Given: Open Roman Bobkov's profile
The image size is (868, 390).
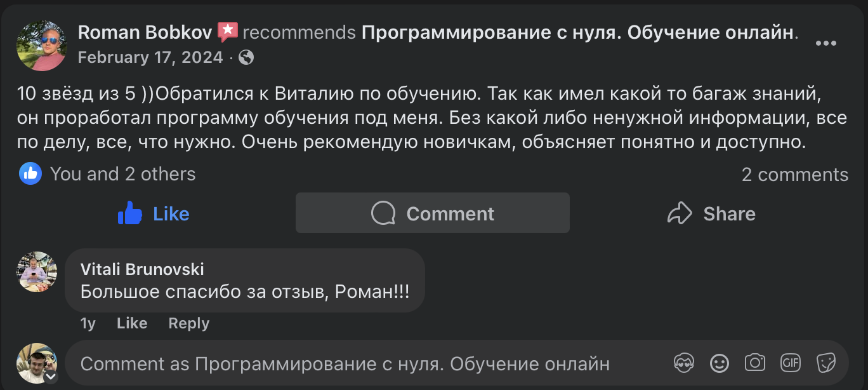Looking at the screenshot, I should [143, 32].
